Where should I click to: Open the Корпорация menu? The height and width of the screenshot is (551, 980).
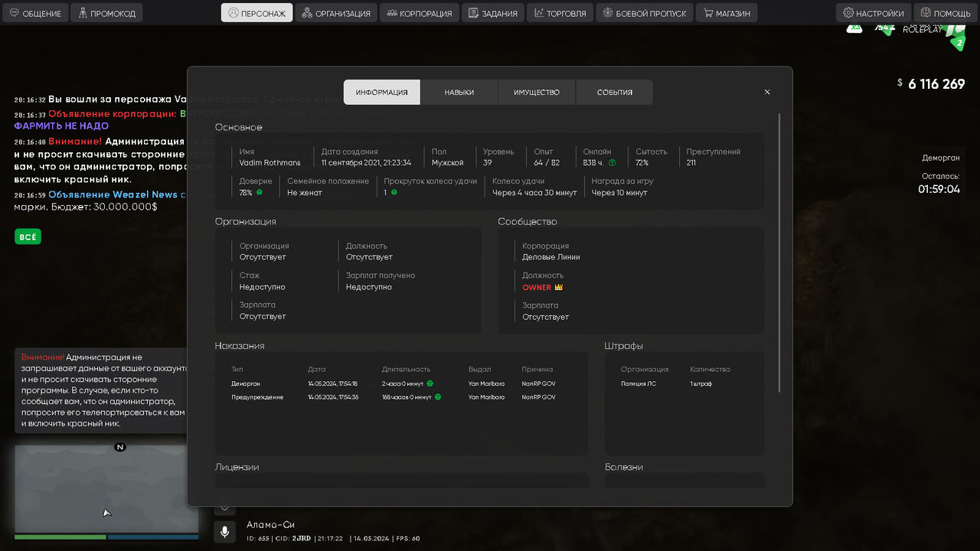[x=420, y=13]
